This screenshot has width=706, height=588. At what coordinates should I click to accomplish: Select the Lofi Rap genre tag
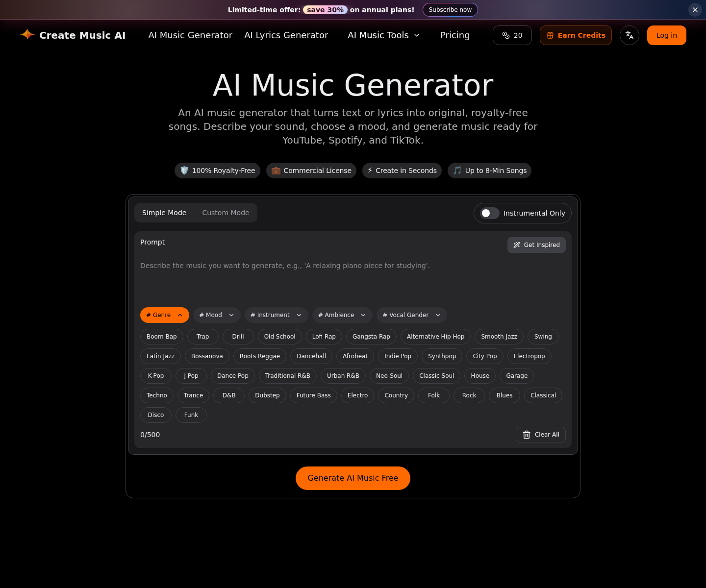pyautogui.click(x=324, y=337)
